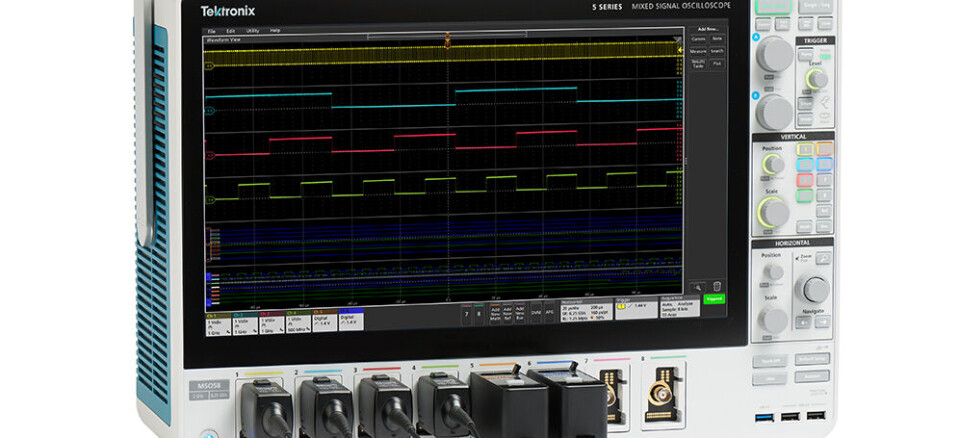Open the Ch 6 digital channel badge
Image resolution: width=960 pixels, height=438 pixels.
point(351,319)
